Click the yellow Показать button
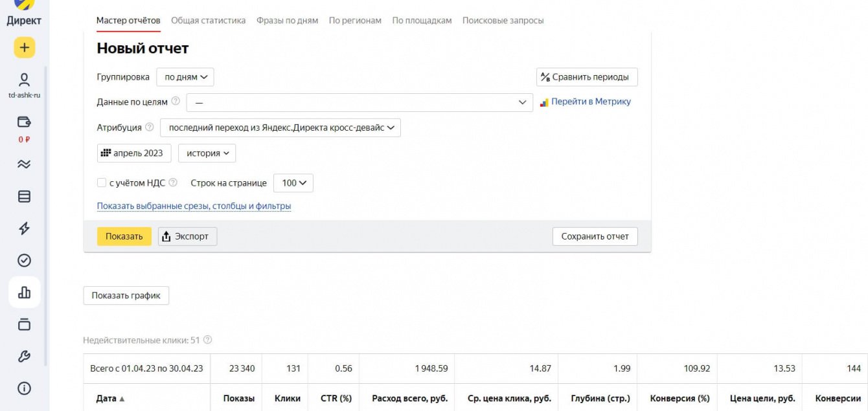This screenshot has width=868, height=411. [x=124, y=236]
